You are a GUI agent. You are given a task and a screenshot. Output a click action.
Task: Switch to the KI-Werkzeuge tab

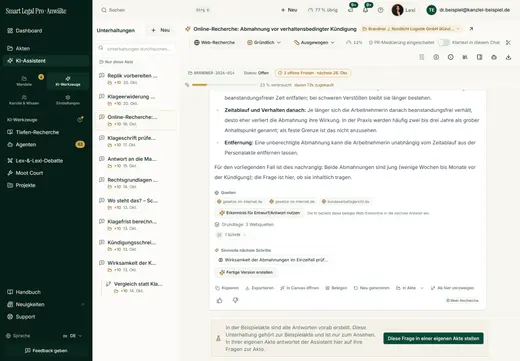(68, 81)
